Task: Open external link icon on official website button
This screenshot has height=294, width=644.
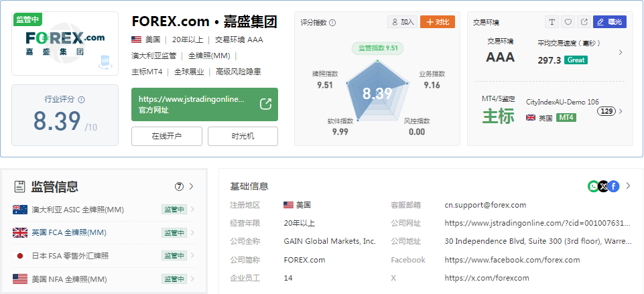Action: pos(266,104)
